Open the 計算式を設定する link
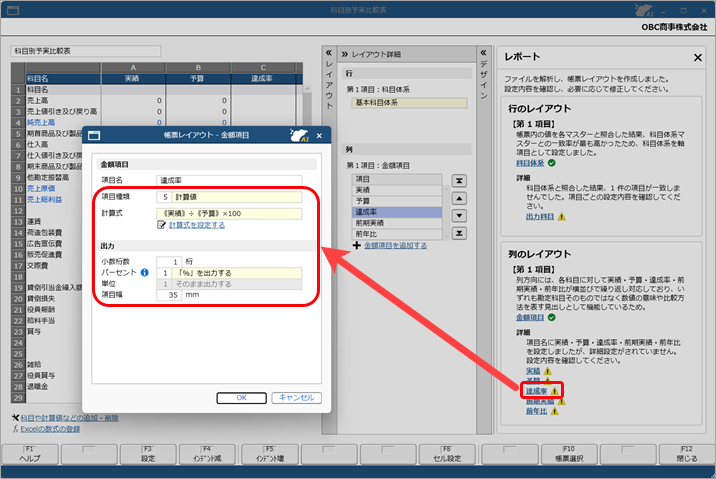 pyautogui.click(x=197, y=225)
